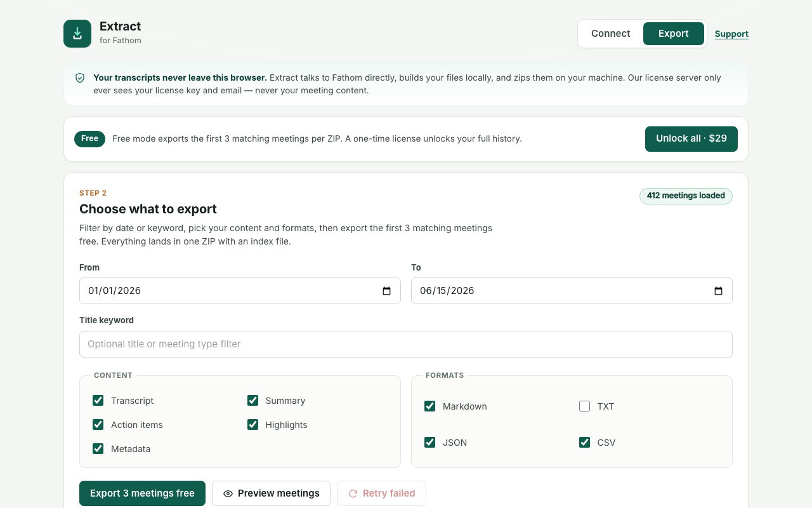
Task: Click the Retry failed button
Action: [381, 493]
